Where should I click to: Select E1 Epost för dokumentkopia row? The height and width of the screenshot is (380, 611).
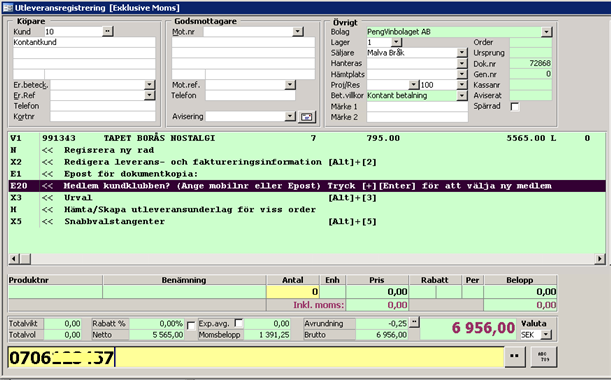[307, 174]
